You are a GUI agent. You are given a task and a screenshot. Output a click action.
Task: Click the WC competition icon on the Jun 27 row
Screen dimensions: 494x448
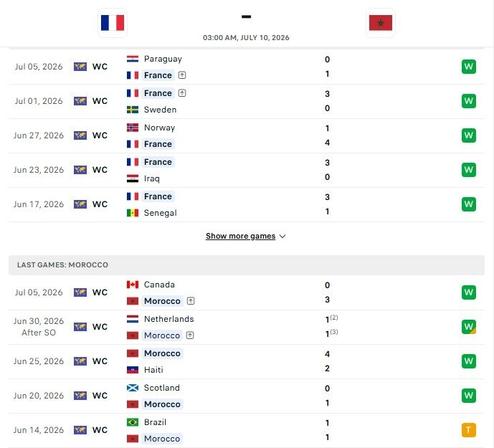80,135
